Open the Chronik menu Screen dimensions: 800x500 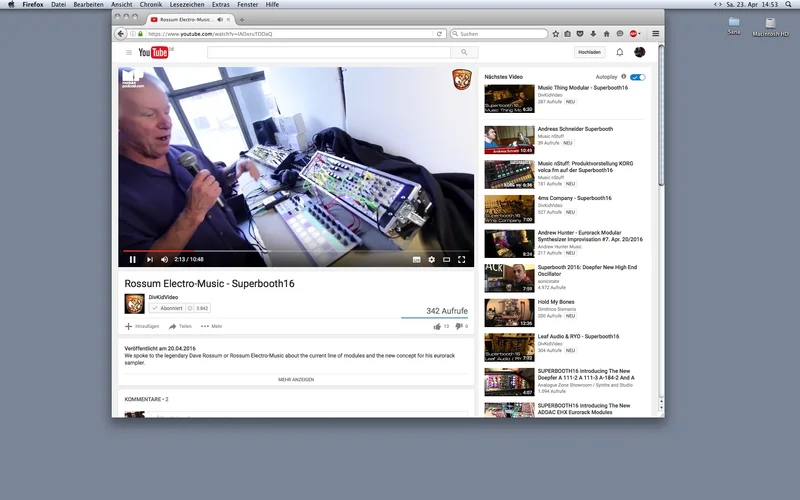(151, 5)
